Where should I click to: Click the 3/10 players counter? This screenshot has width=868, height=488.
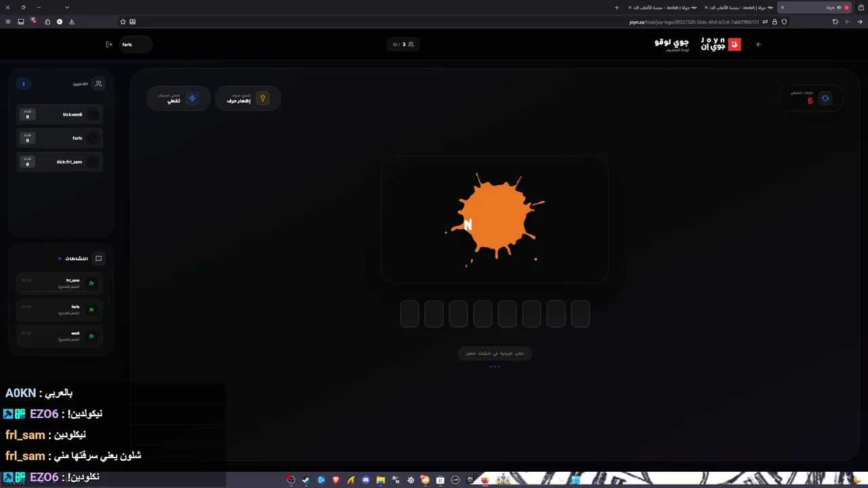click(403, 45)
